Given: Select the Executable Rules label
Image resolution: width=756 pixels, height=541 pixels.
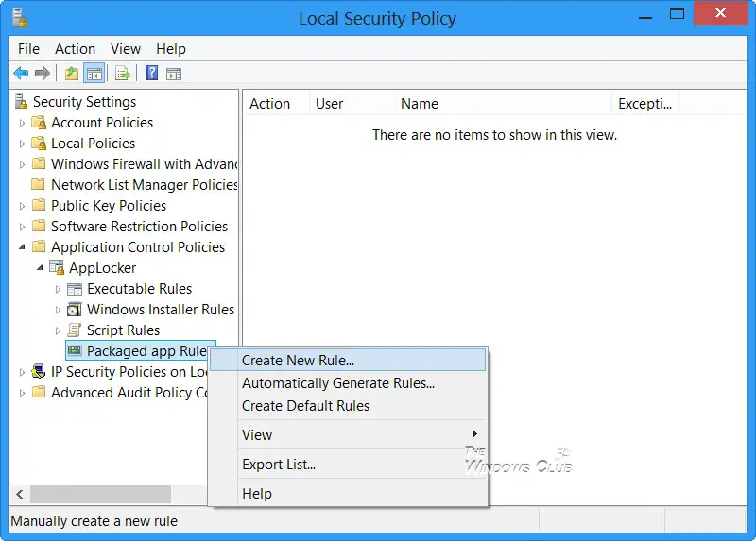Looking at the screenshot, I should click(139, 289).
